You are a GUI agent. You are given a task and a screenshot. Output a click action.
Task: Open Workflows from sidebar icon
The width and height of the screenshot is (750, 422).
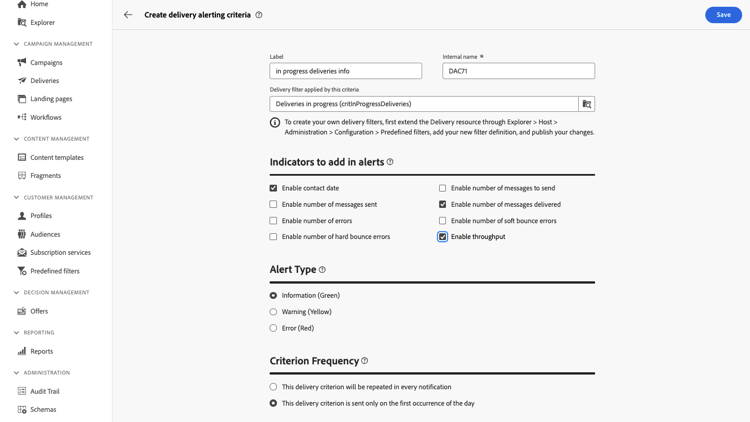22,117
